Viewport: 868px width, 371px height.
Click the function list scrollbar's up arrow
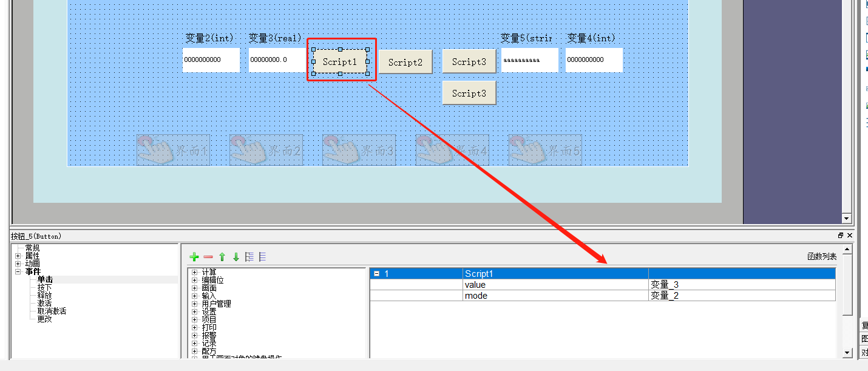pos(848,249)
